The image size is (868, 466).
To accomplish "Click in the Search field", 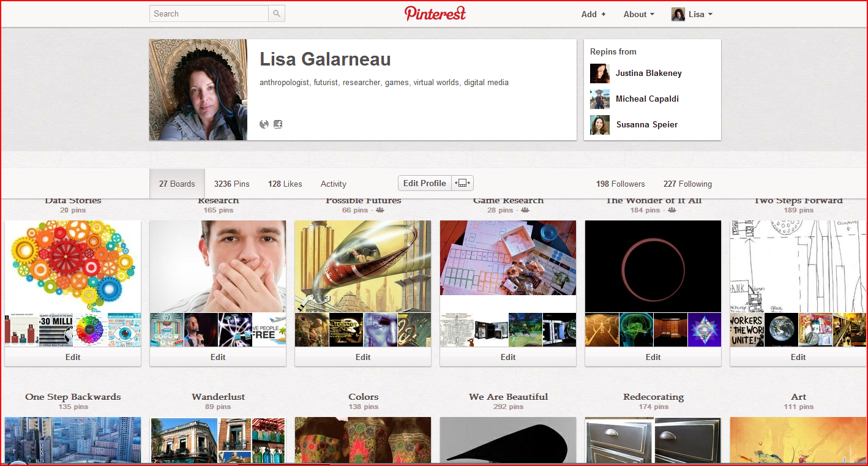I will (209, 13).
